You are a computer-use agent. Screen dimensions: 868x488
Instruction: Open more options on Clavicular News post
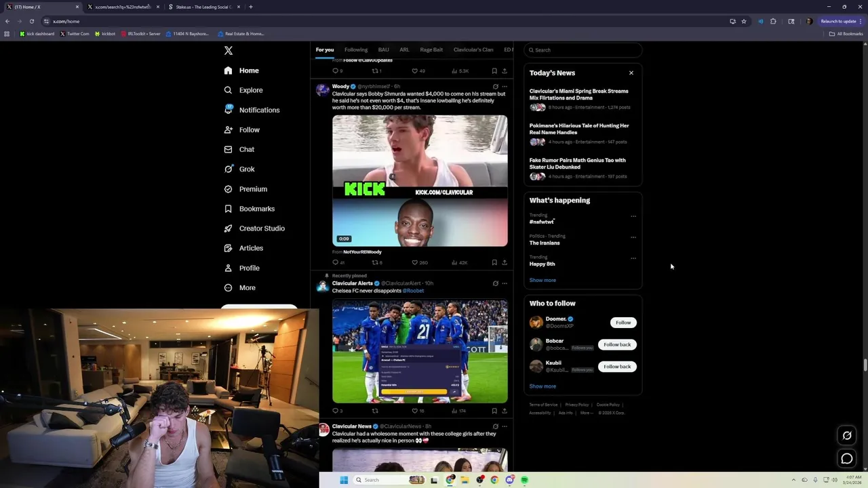coord(505,426)
